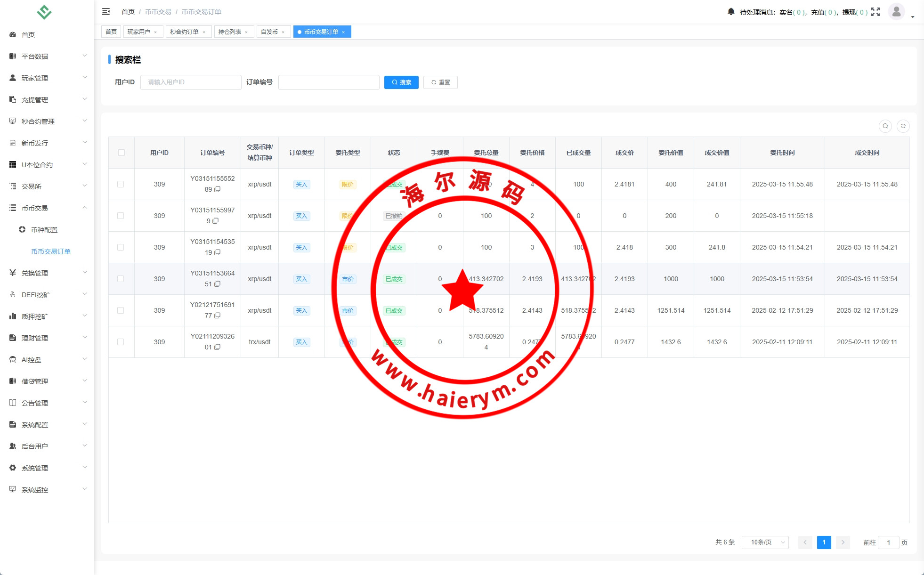
Task: Toggle fullscreen mode icon
Action: [875, 12]
